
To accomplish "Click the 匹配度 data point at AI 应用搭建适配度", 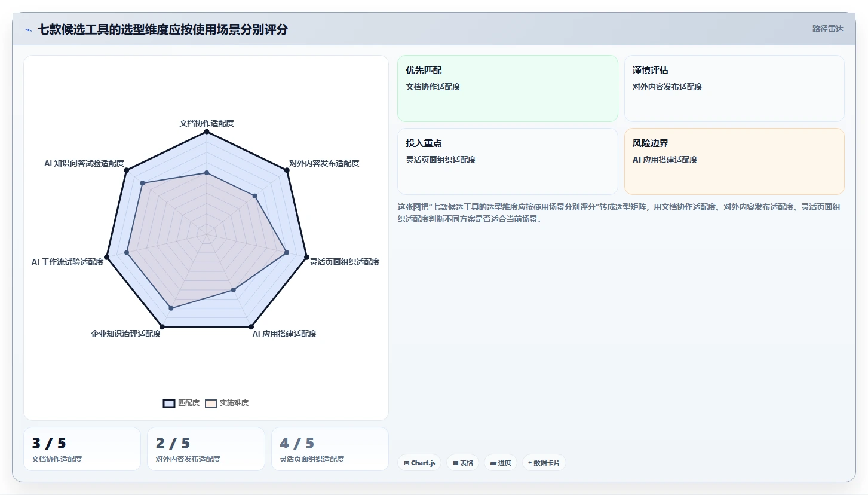I will (251, 326).
